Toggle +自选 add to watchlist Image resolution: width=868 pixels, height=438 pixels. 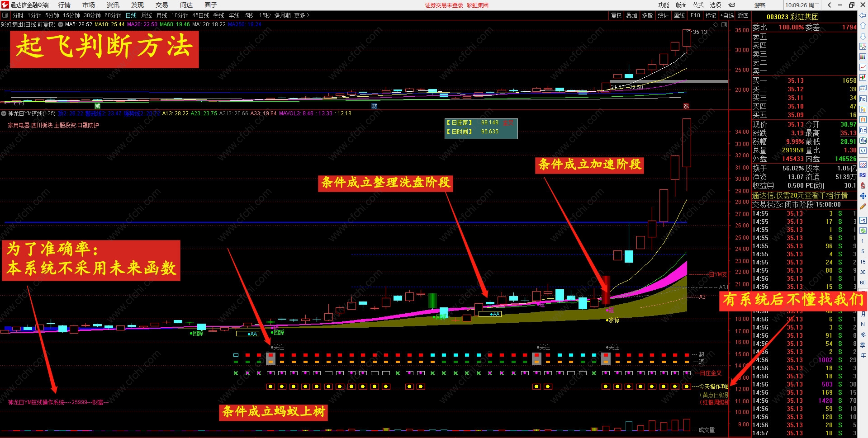[x=727, y=15]
